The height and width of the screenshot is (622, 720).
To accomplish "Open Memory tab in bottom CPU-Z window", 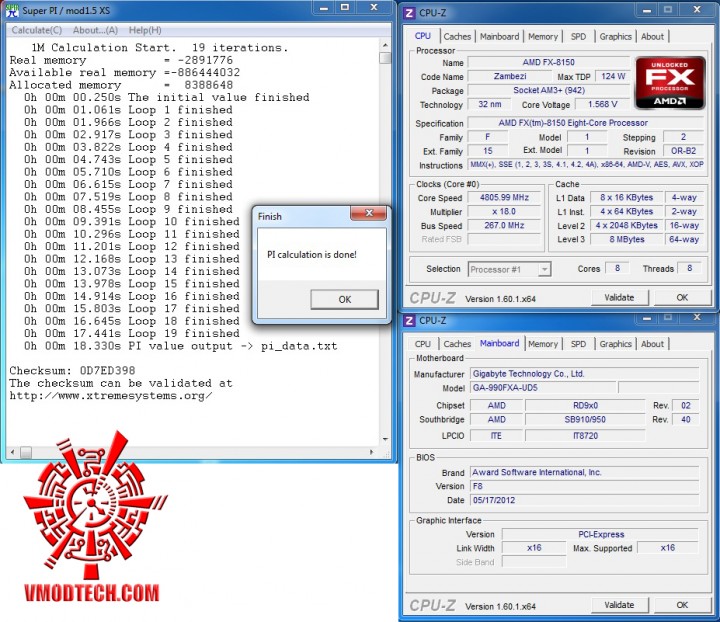I will click(x=543, y=344).
